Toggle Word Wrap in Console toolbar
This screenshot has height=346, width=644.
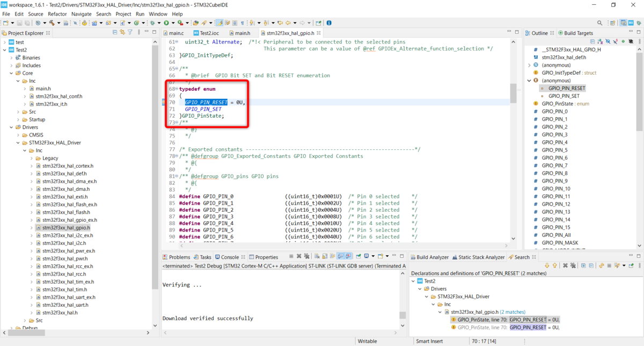[x=332, y=257]
